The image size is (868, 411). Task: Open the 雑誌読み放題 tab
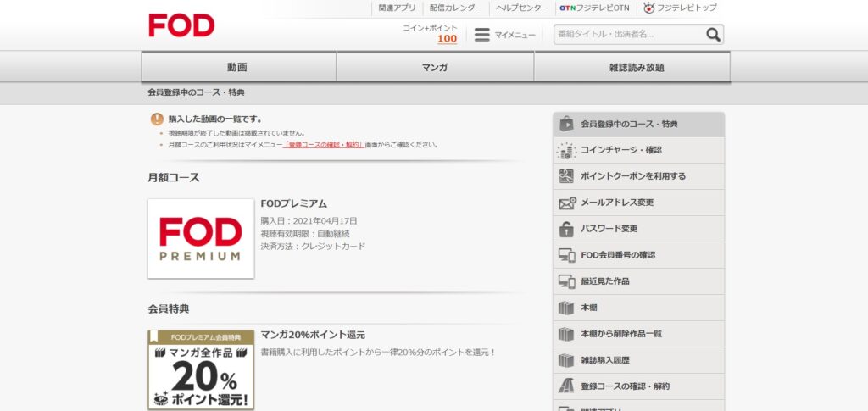click(632, 67)
